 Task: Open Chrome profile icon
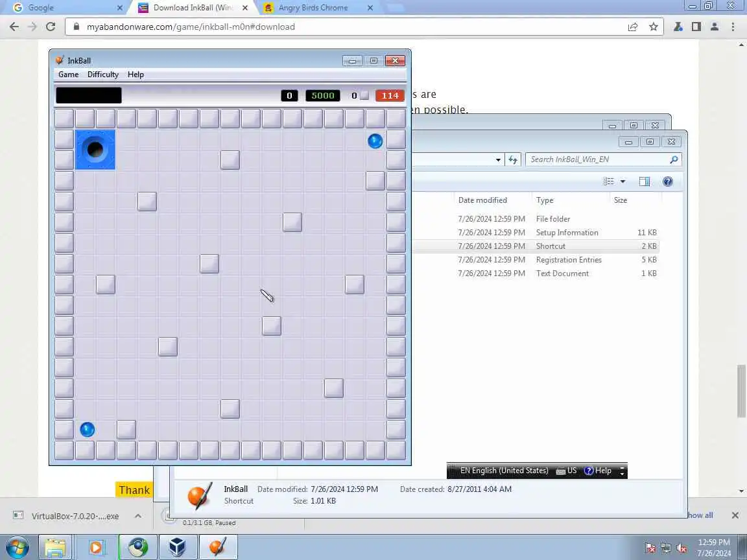click(714, 27)
